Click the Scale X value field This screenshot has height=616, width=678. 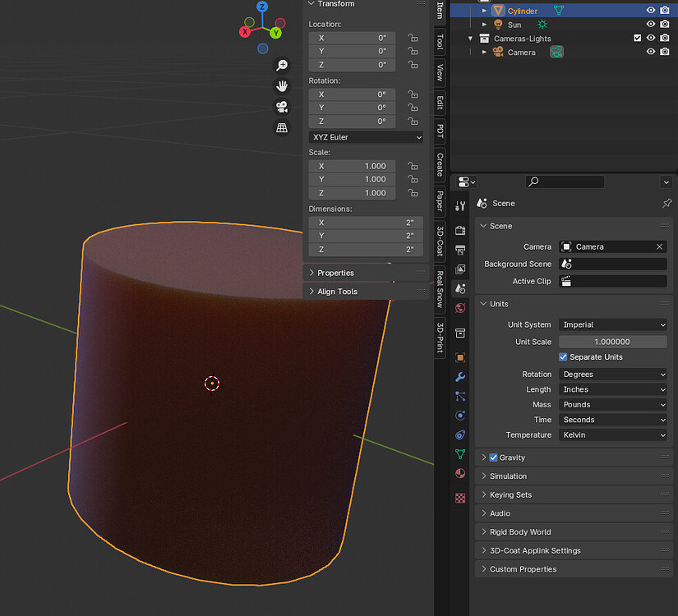tap(352, 166)
